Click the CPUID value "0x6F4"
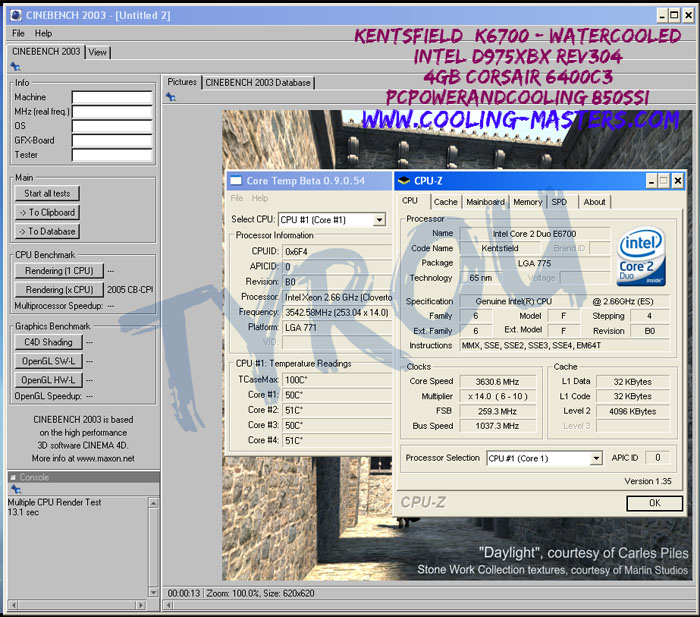Screen dimensions: 700x617 (x=296, y=252)
